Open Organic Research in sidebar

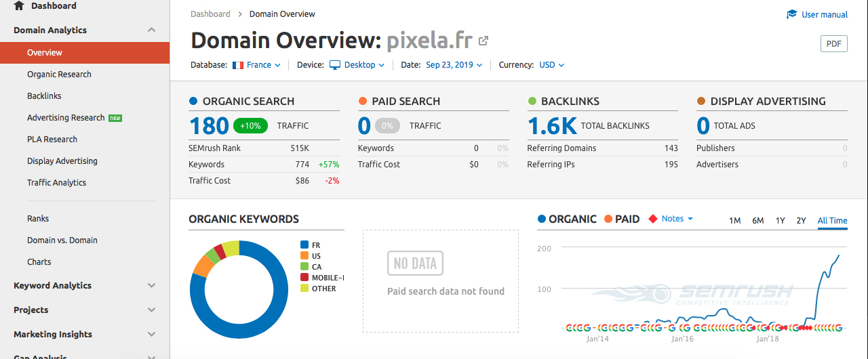pos(59,75)
